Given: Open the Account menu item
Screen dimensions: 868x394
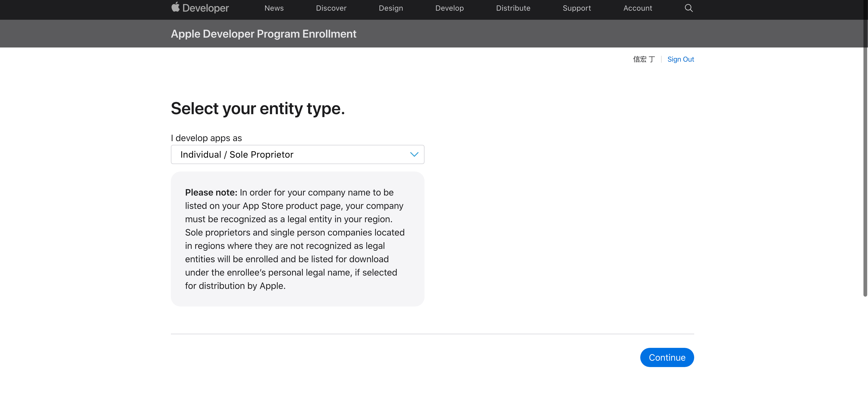Looking at the screenshot, I should point(637,8).
